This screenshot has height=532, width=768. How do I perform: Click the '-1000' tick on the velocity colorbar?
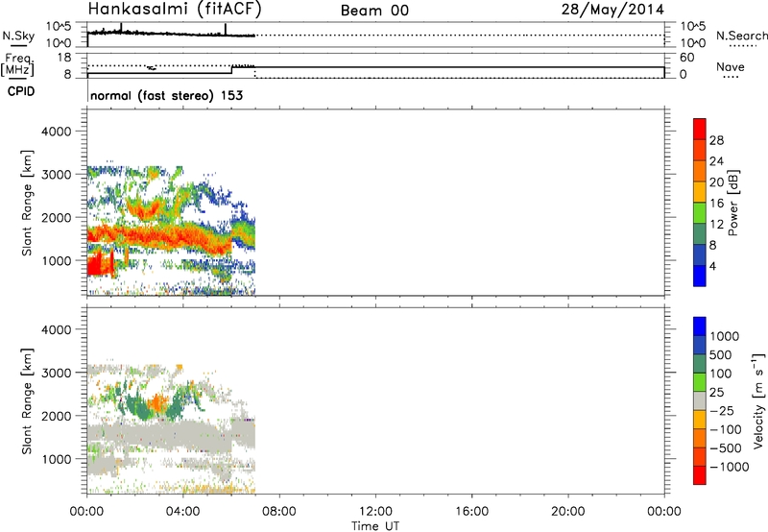click(x=729, y=467)
